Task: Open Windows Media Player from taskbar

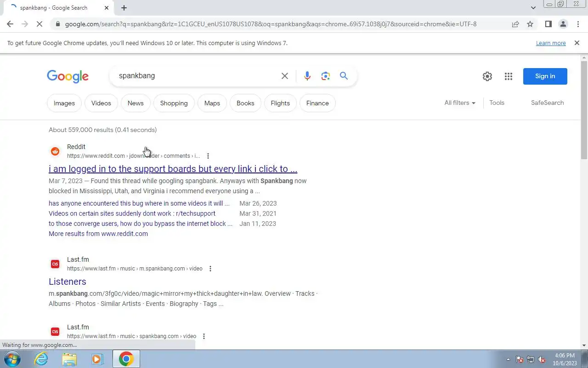Action: (97, 359)
